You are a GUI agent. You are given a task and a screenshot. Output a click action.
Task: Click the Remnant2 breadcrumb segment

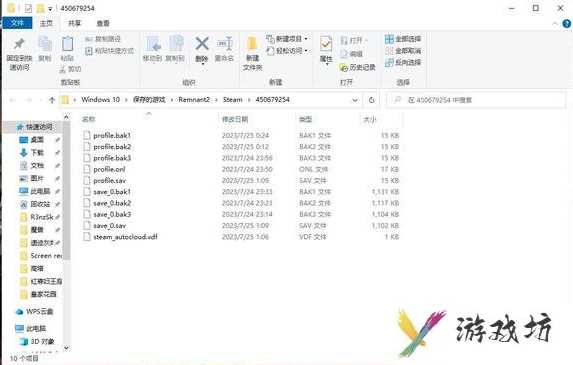click(x=194, y=99)
